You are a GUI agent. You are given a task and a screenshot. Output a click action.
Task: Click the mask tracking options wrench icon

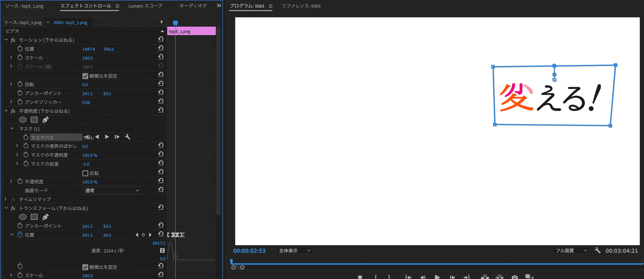pyautogui.click(x=127, y=137)
